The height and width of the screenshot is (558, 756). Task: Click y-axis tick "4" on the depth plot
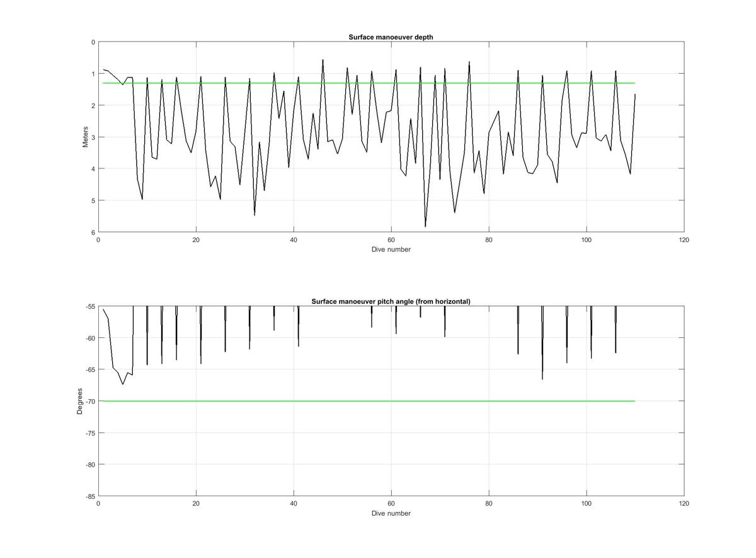[x=93, y=169]
